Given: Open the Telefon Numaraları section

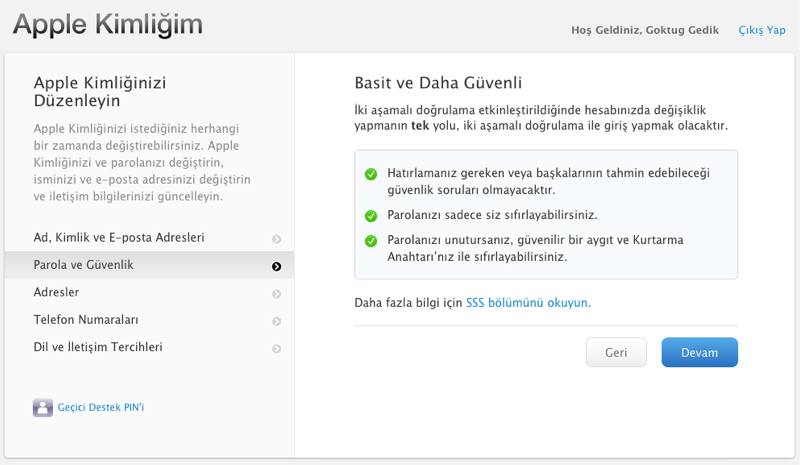Looking at the screenshot, I should pos(86,320).
